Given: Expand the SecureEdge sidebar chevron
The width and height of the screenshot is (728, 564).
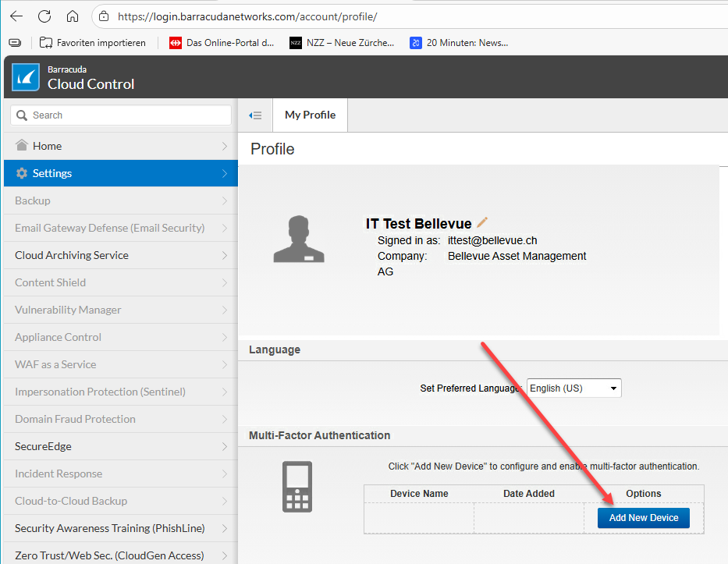Looking at the screenshot, I should pos(224,446).
